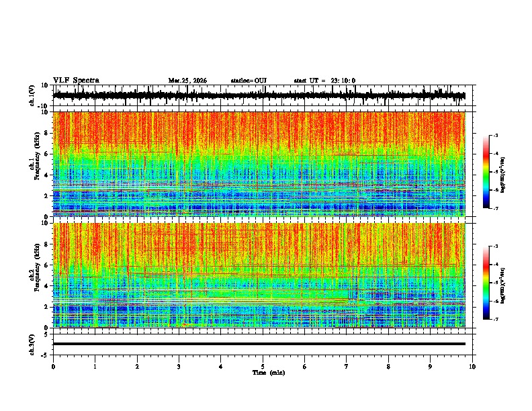
Task: Click inside the ch.2 spectrogram panel
Action: pos(259,275)
